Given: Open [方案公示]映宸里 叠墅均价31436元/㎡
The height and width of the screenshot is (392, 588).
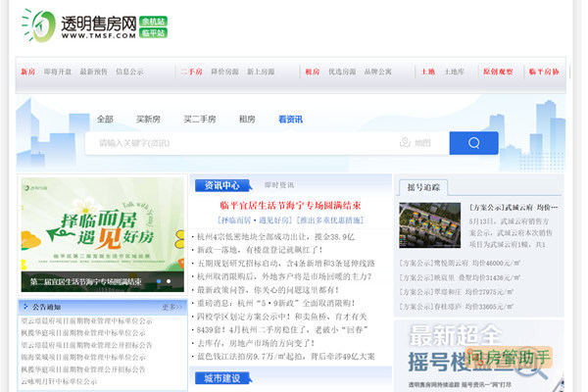Looking at the screenshot, I should pos(460,277).
